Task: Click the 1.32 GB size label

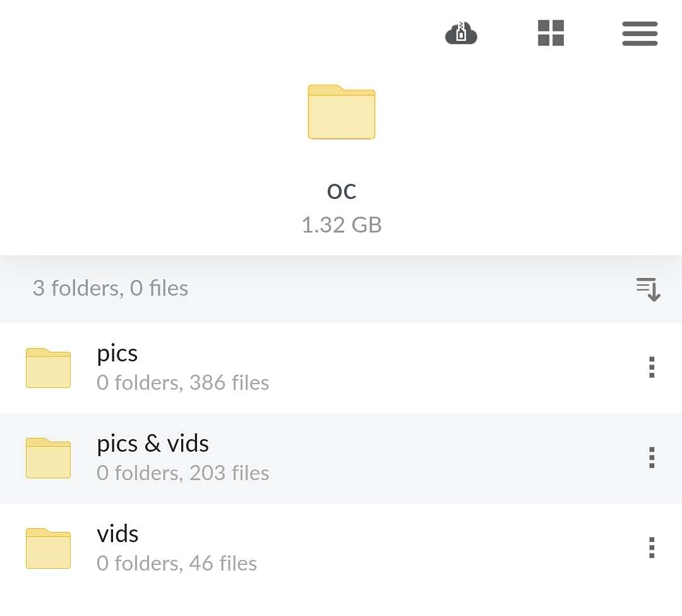Action: [342, 225]
